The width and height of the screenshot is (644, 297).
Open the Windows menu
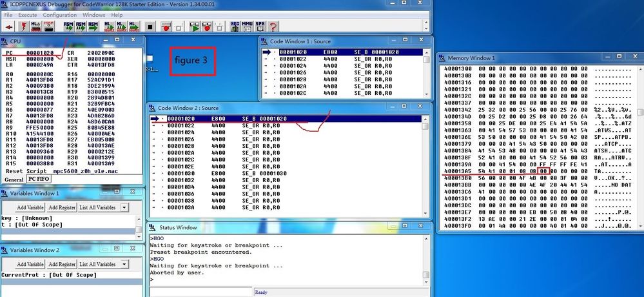point(94,15)
